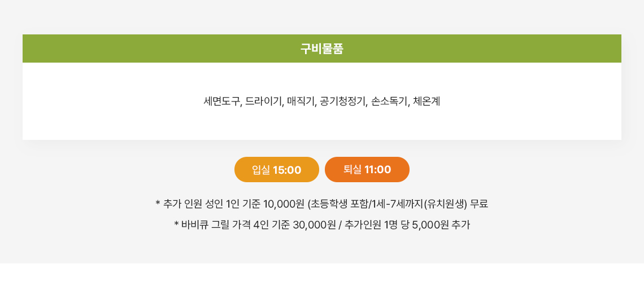Click the 바비큐 그릴 가격 note
Screen dimensions: 644x308
[x=216, y=225]
